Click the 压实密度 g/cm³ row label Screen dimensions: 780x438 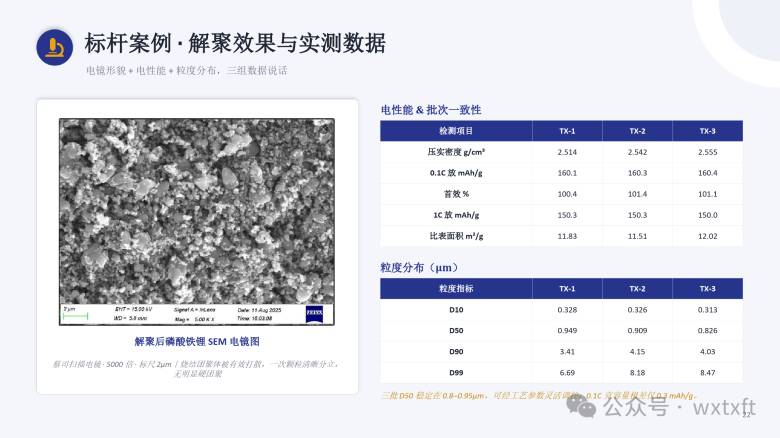pyautogui.click(x=456, y=152)
